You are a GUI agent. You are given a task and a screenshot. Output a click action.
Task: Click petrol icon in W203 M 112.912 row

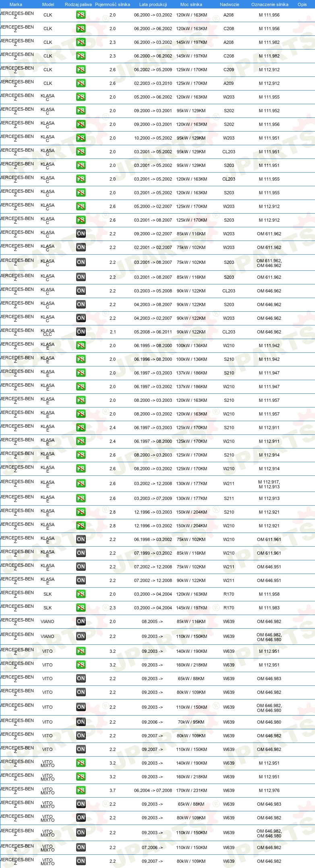pyautogui.click(x=81, y=206)
